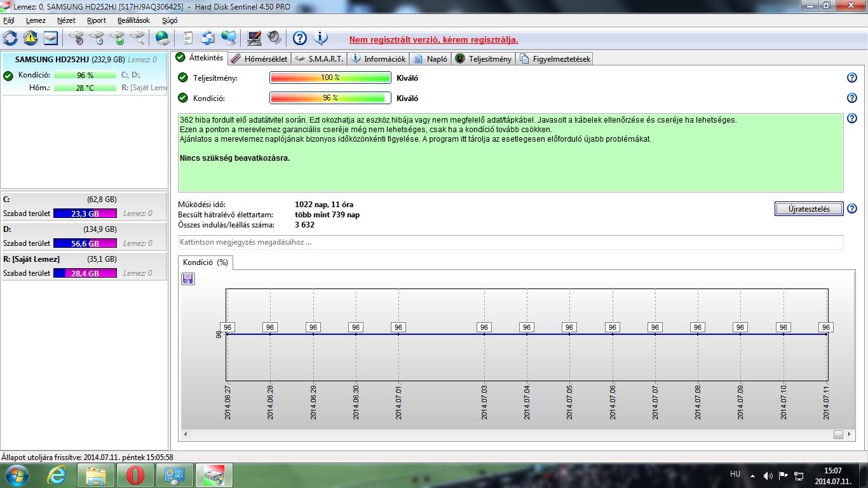Click the disk panel view toolbar icon

coord(51,38)
